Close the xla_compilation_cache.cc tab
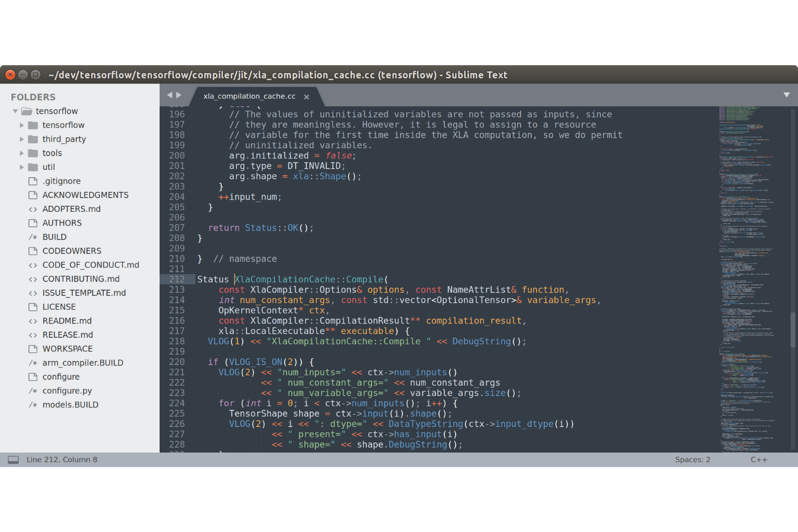Screen dimensions: 798x532 [306, 96]
